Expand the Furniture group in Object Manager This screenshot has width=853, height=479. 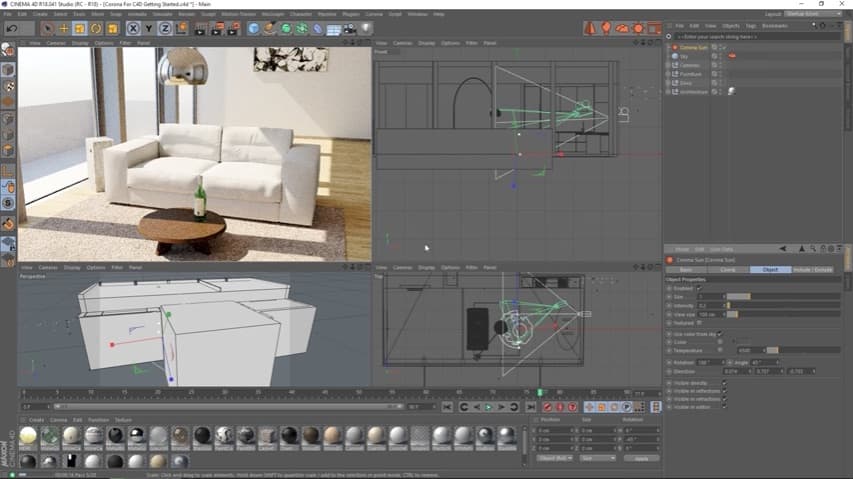[x=669, y=74]
